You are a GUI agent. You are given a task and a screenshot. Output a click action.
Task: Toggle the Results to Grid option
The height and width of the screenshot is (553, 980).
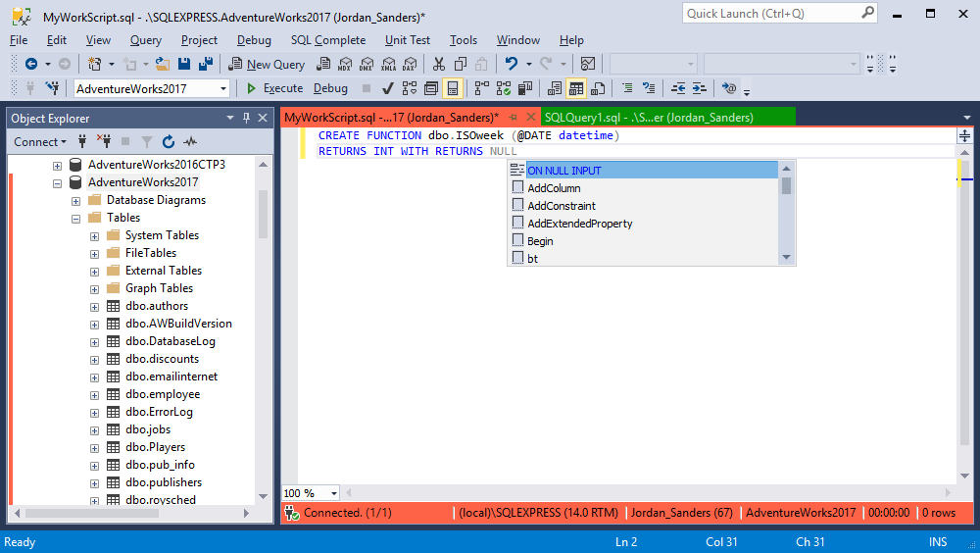coord(576,88)
